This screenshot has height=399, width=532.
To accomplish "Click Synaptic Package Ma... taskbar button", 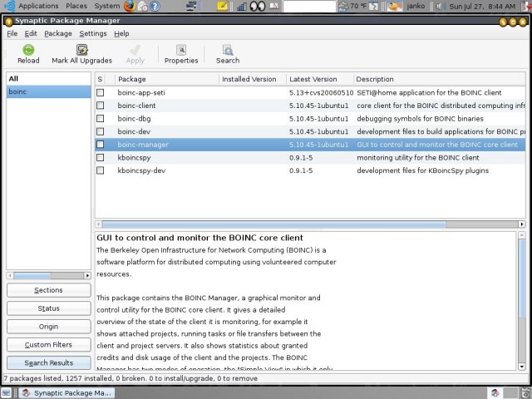I will point(66,393).
